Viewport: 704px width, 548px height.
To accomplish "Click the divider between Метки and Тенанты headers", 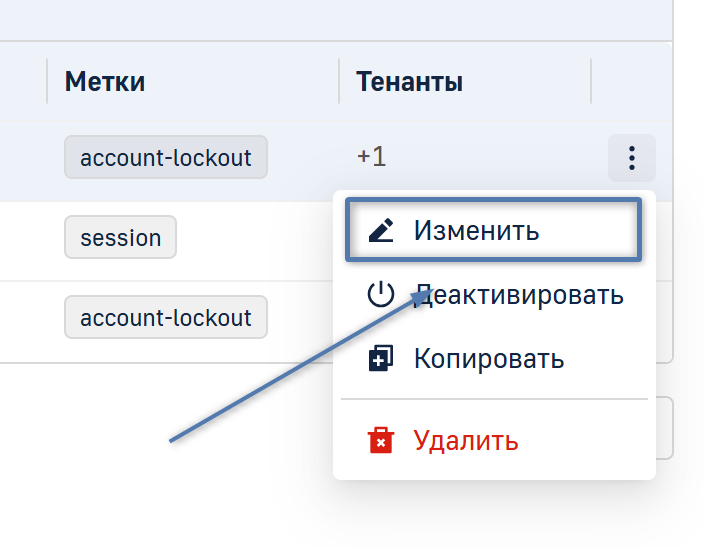I will click(340, 81).
